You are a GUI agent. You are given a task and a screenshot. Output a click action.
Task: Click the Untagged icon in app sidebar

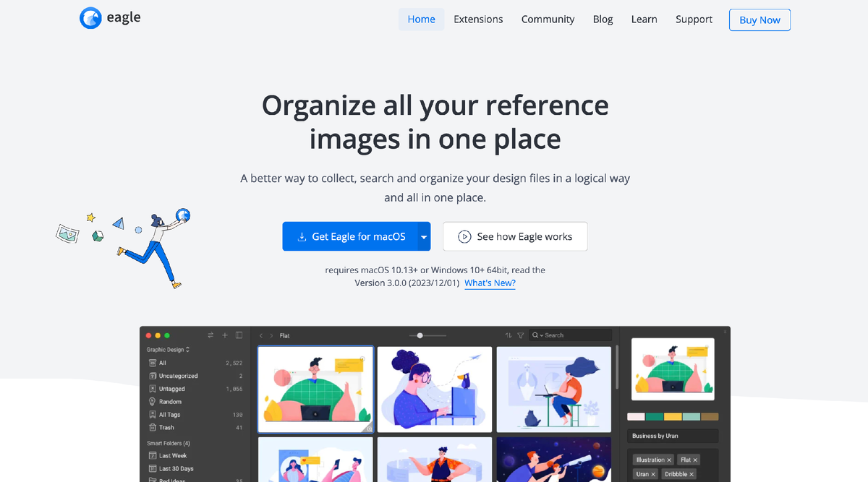click(152, 389)
